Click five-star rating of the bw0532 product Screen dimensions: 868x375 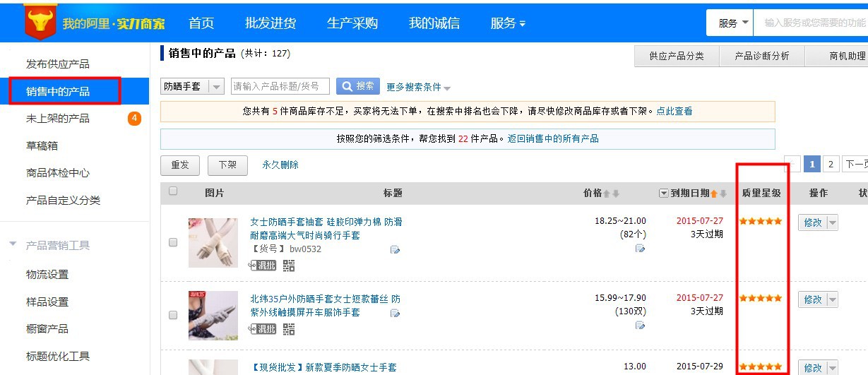[x=761, y=221]
